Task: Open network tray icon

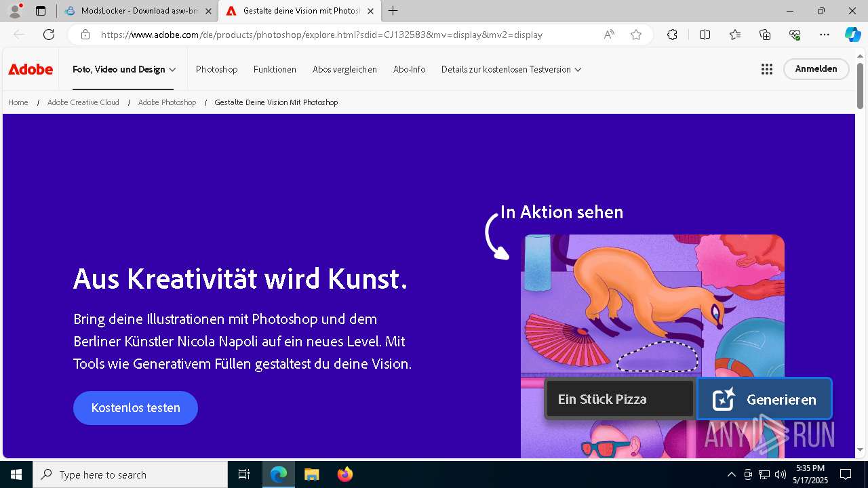Action: 764,474
